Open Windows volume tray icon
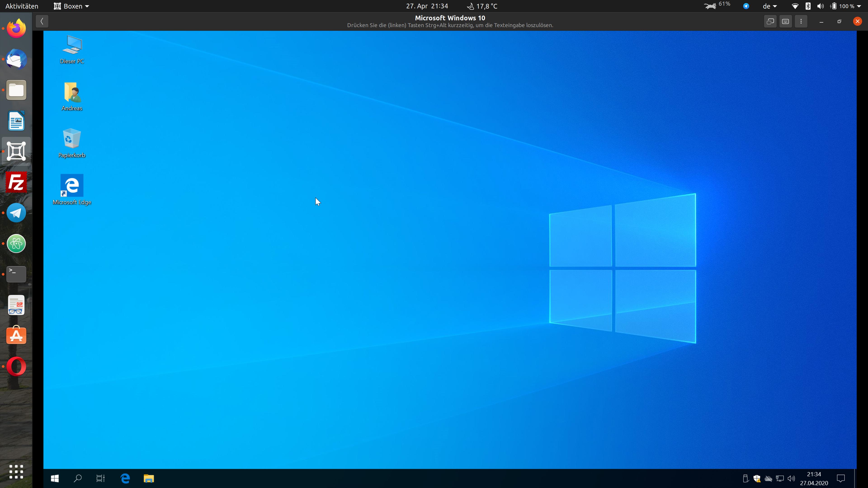This screenshot has height=488, width=868. click(x=791, y=478)
